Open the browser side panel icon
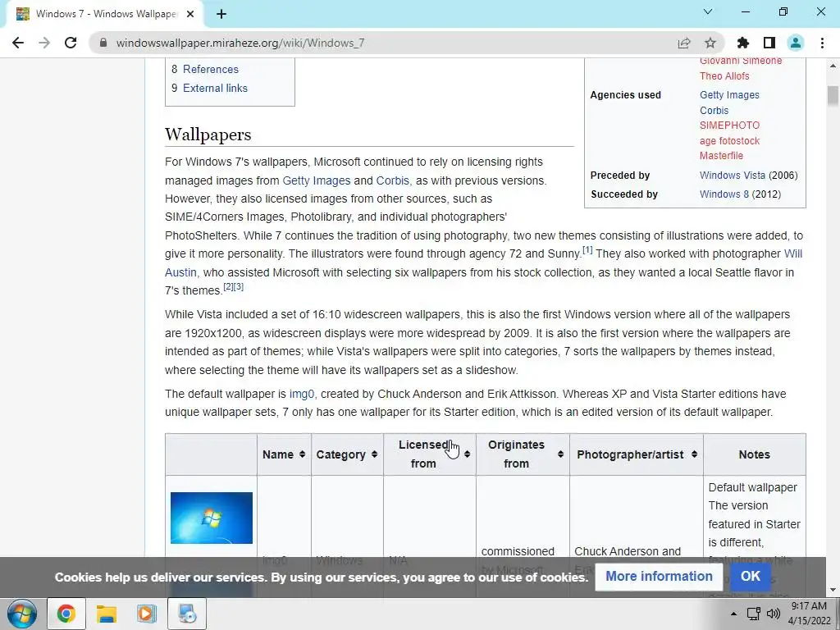 click(769, 43)
